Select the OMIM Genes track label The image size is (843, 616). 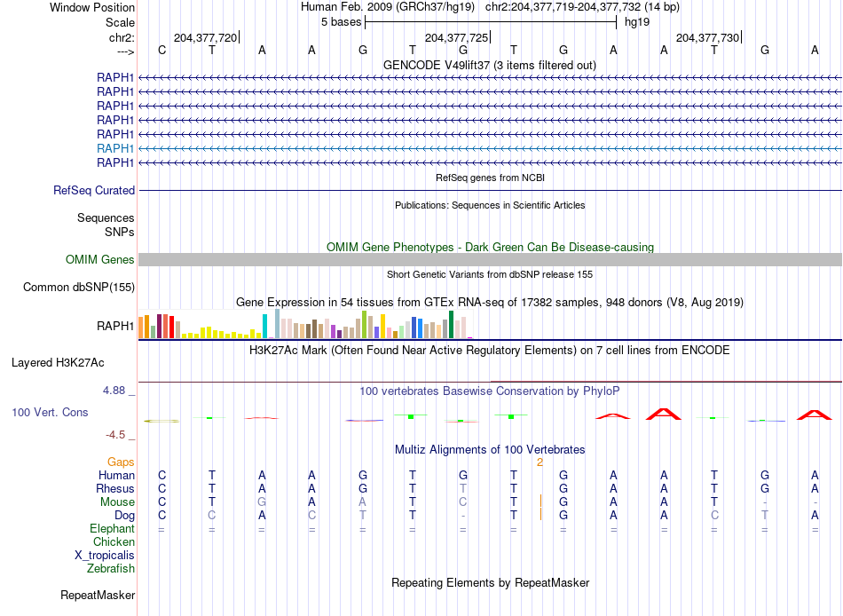click(x=100, y=259)
